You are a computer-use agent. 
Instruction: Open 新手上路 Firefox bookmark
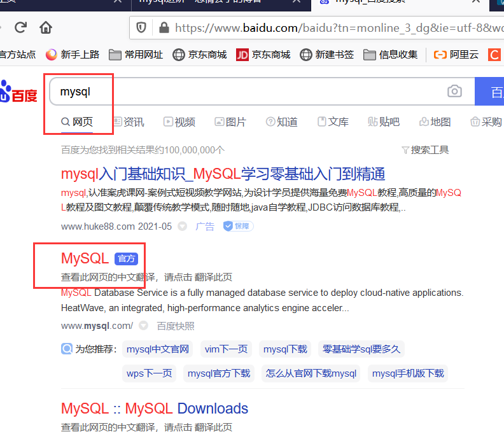[x=73, y=55]
